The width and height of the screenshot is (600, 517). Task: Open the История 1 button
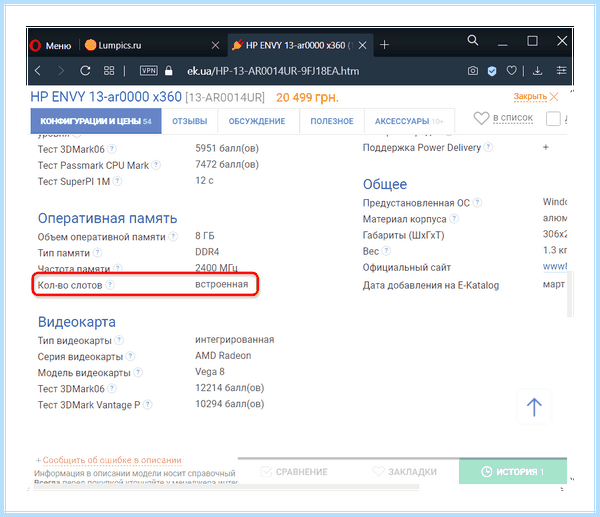pyautogui.click(x=513, y=471)
